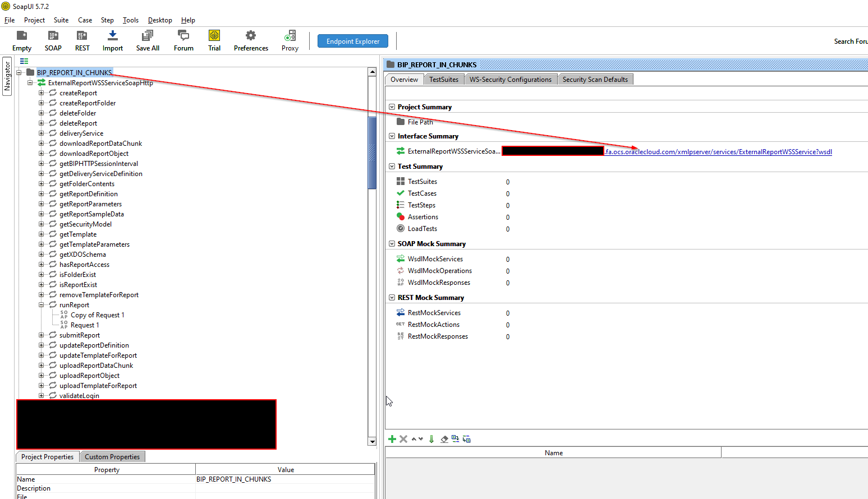Create new REST project
This screenshot has width=868, height=499.
[x=82, y=41]
